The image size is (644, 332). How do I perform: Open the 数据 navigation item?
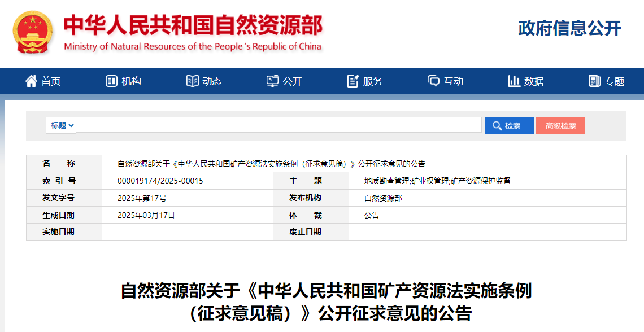[x=526, y=81]
